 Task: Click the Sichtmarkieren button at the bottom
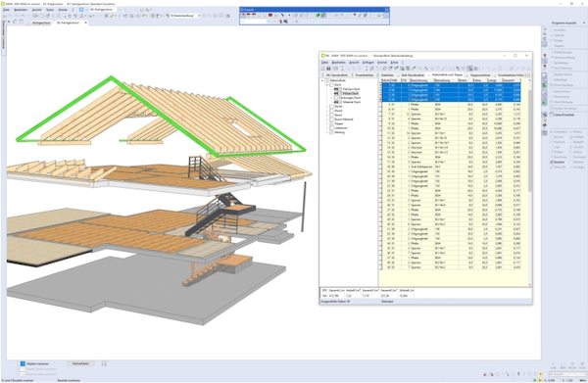click(x=80, y=363)
